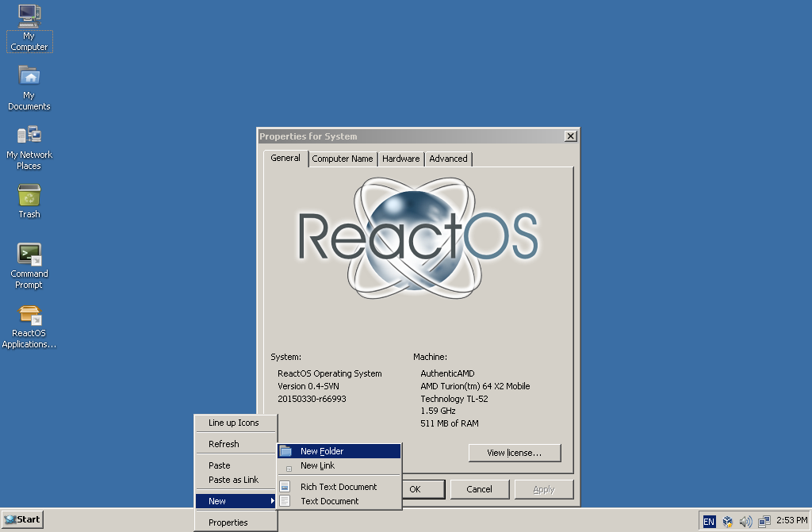
Task: Choose Refresh from the context menu
Action: tap(236, 444)
